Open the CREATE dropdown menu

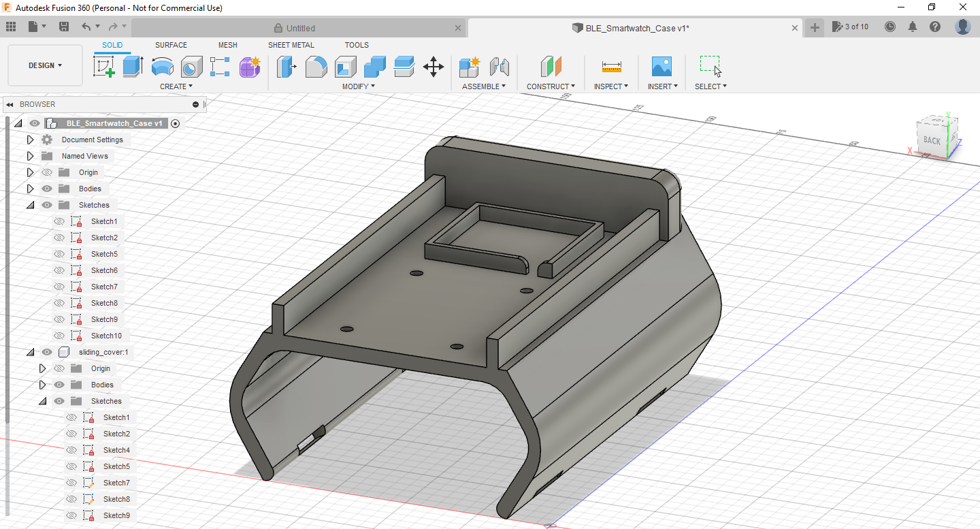click(176, 86)
